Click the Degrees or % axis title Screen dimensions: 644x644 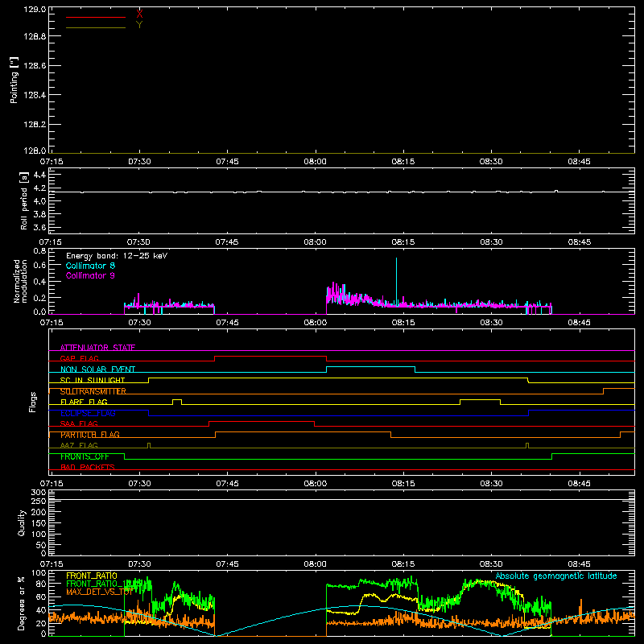coord(21,603)
